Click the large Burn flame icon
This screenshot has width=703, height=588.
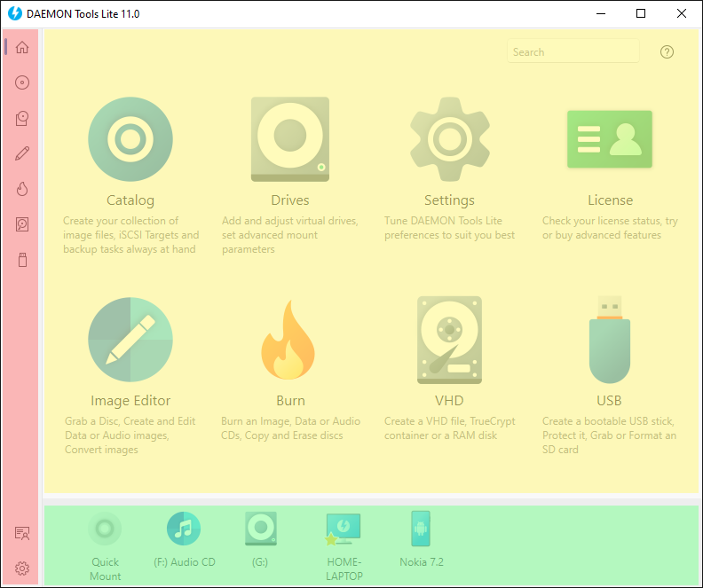tap(288, 340)
